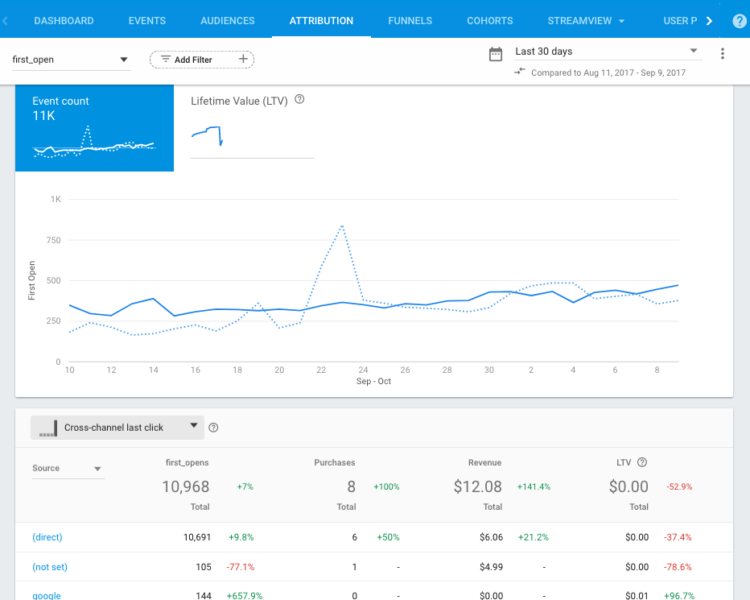
Task: Open the first_open event dropdown
Action: (70, 59)
